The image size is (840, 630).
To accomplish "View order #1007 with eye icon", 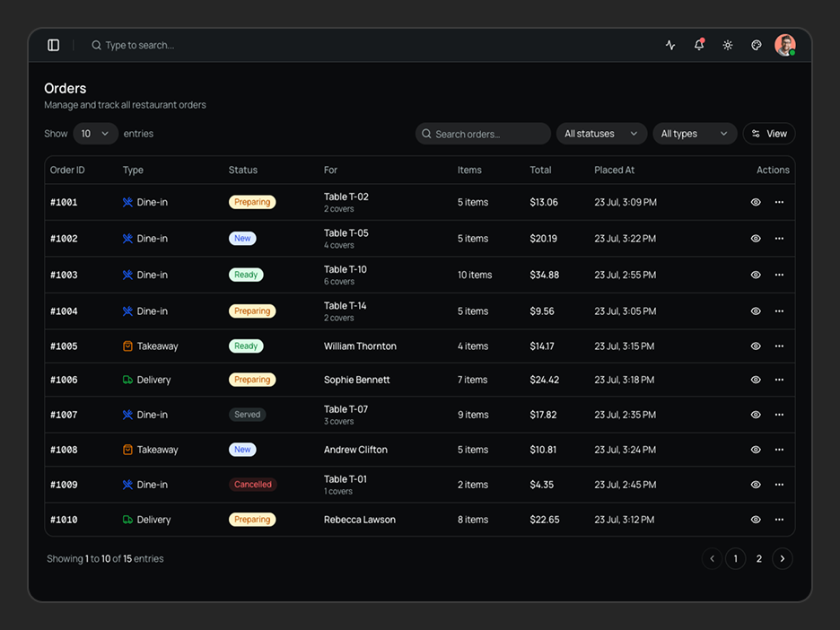I will (756, 415).
